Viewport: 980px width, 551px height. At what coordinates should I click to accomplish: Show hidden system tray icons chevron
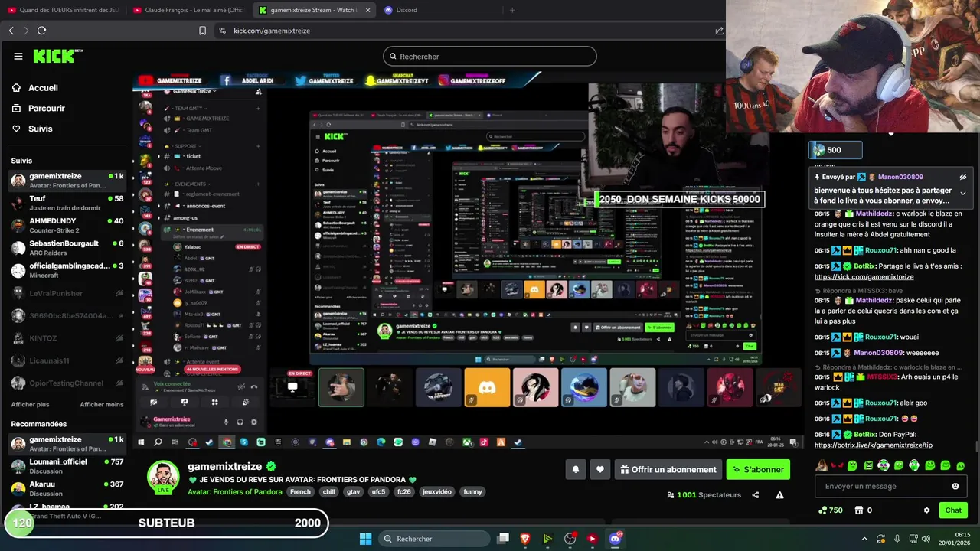coord(864,539)
